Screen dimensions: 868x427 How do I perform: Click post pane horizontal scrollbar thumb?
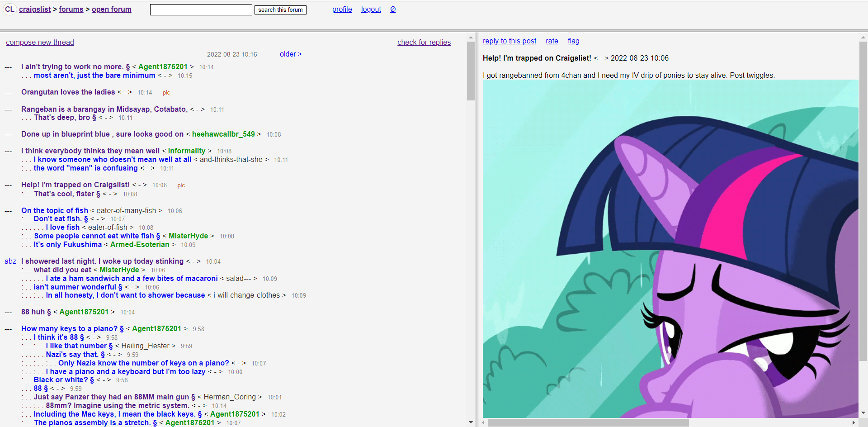(588, 422)
